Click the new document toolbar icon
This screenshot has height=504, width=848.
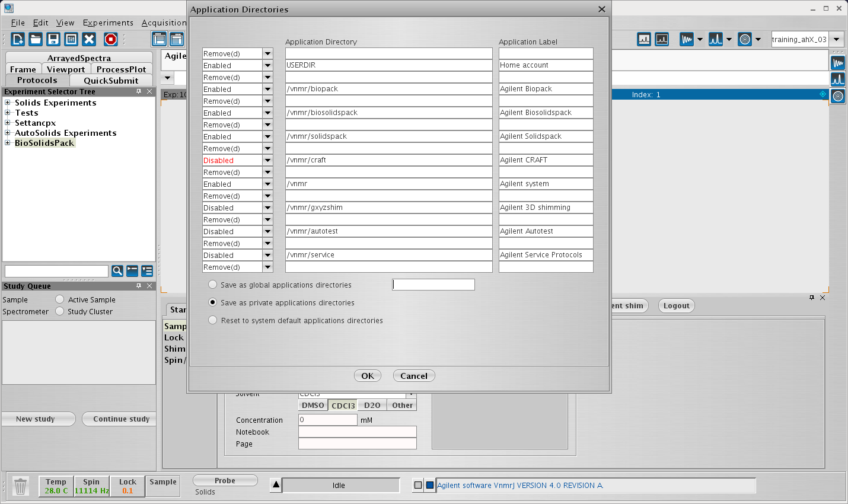[x=18, y=39]
